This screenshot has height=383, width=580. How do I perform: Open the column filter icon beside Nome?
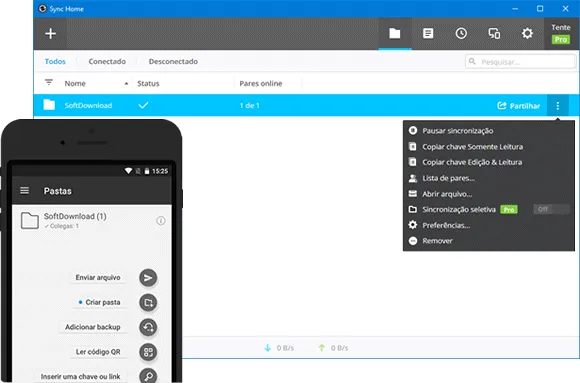pyautogui.click(x=49, y=82)
